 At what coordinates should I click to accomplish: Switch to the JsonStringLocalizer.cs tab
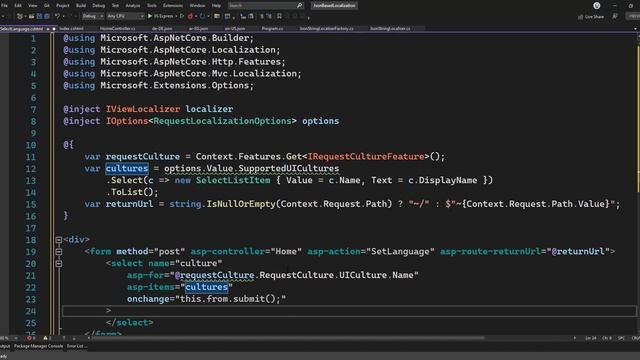(x=390, y=29)
